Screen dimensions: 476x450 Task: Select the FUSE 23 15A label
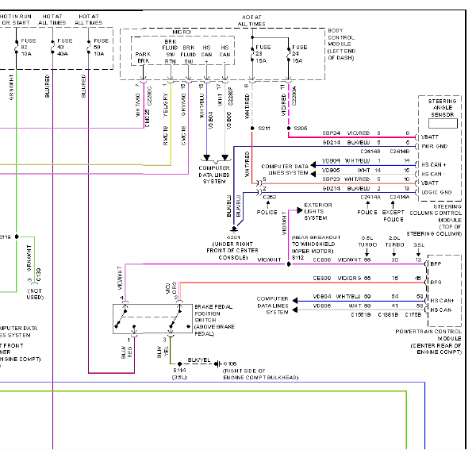[263, 54]
